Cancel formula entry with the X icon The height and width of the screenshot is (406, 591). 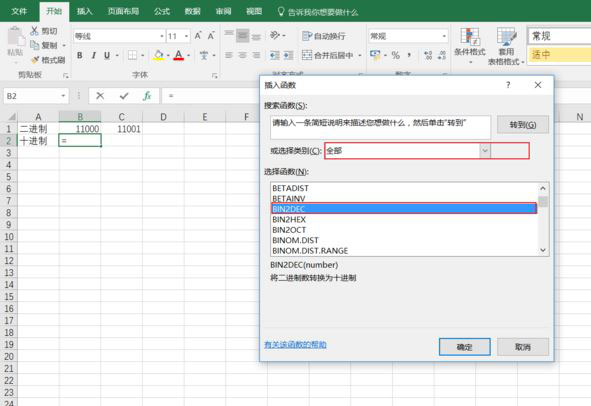click(x=100, y=96)
